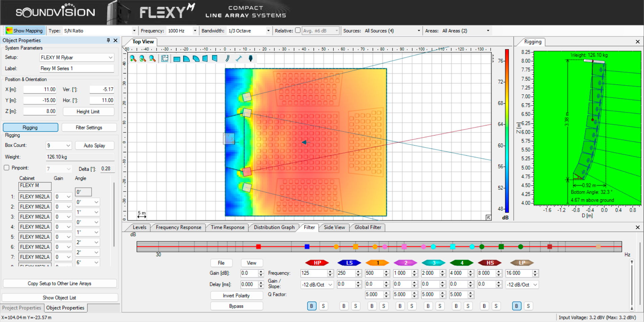
Task: Add a trapezoid area shape
Action: pos(205,59)
